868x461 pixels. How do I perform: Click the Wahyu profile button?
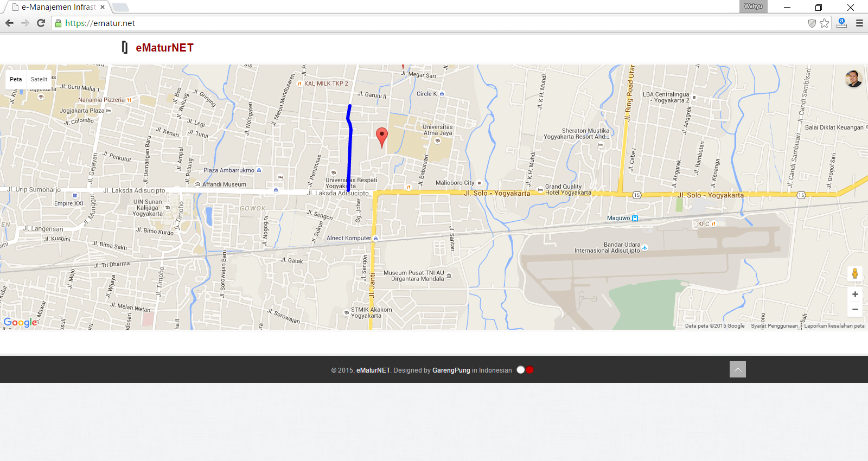pyautogui.click(x=753, y=7)
